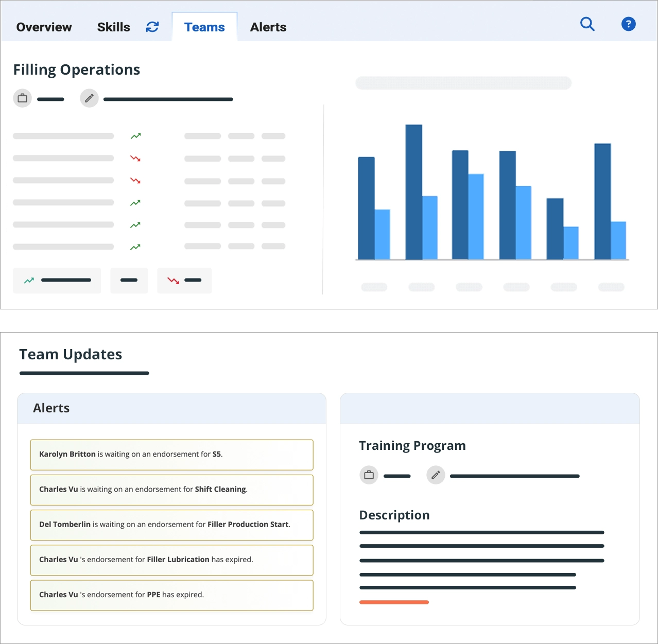Click the refresh icon beside Skills

click(x=152, y=27)
